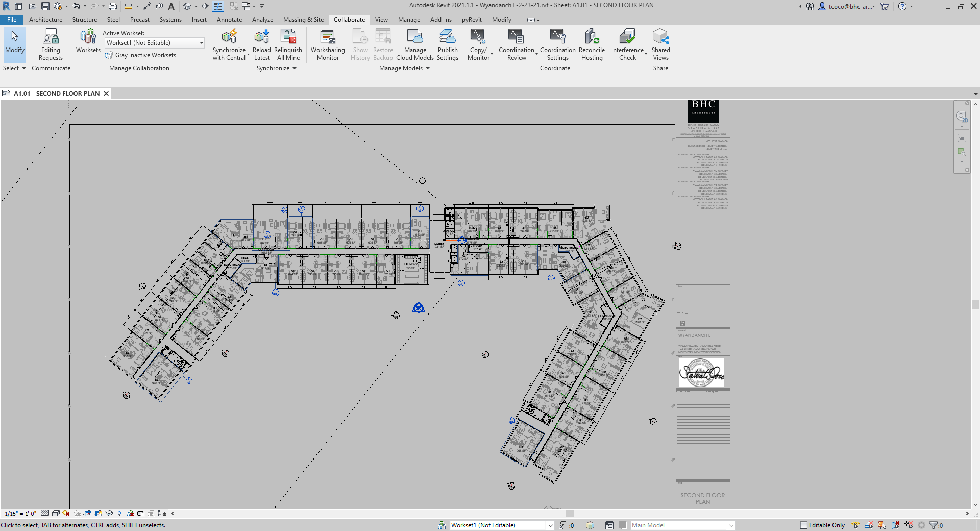This screenshot has height=531, width=980.
Task: Switch to the Annotate ribbon tab
Action: point(229,20)
